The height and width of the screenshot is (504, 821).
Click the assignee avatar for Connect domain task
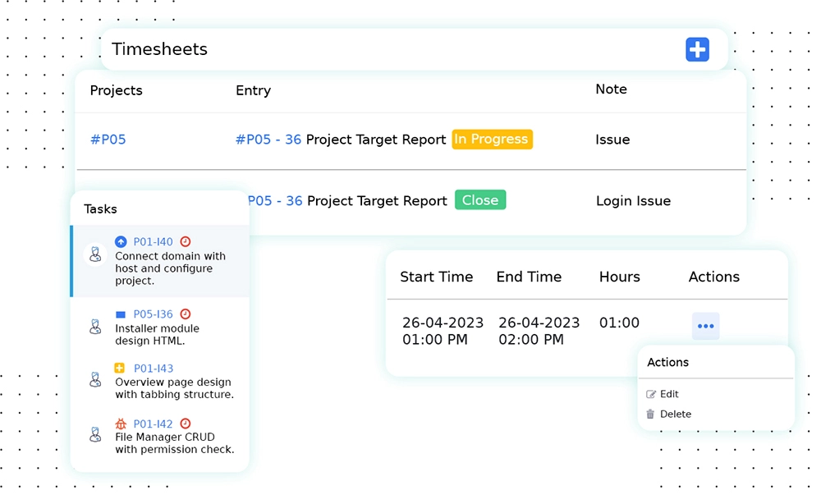95,255
